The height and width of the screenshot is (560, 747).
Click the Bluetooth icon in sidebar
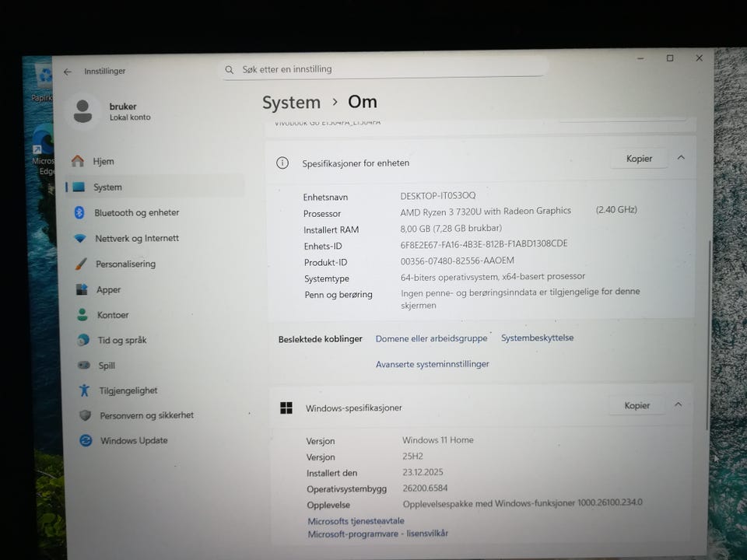pyautogui.click(x=79, y=212)
